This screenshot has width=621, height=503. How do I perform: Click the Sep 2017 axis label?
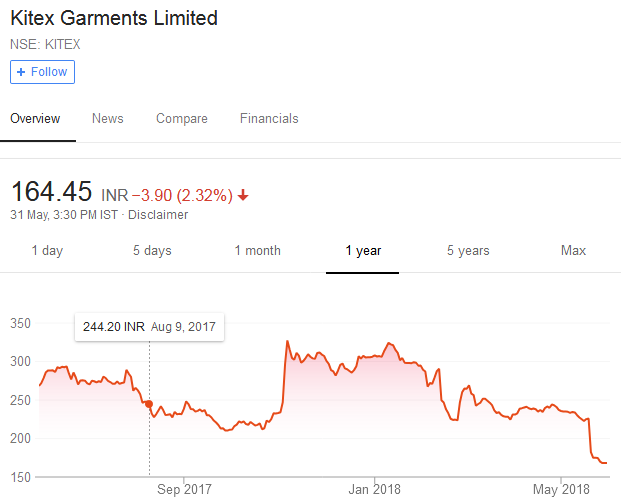tap(185, 489)
